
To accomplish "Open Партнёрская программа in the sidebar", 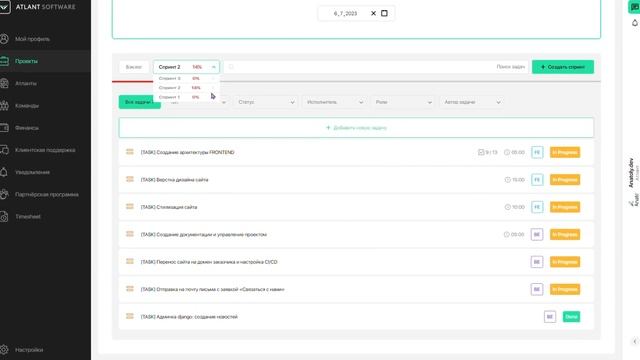I will (47, 195).
